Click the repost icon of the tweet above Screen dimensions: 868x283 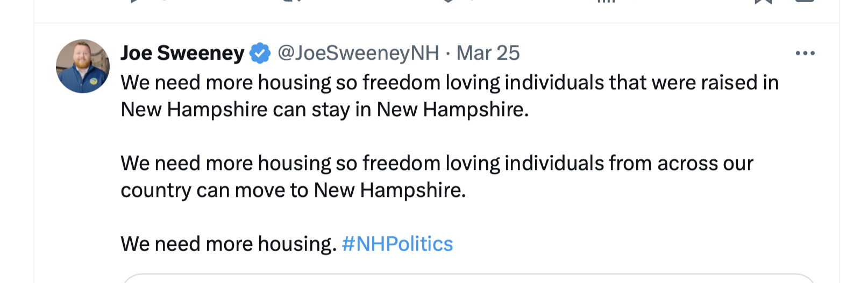coord(292,1)
